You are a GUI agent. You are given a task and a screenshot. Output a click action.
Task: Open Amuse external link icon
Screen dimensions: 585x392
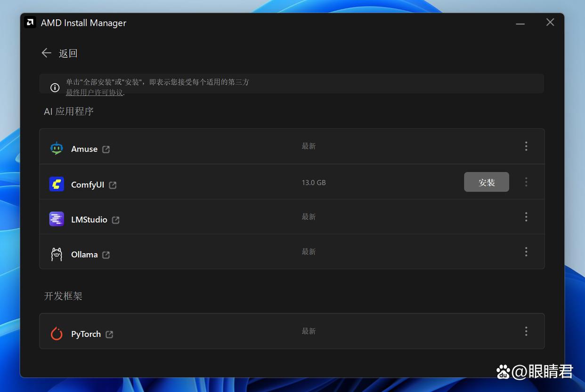click(106, 149)
